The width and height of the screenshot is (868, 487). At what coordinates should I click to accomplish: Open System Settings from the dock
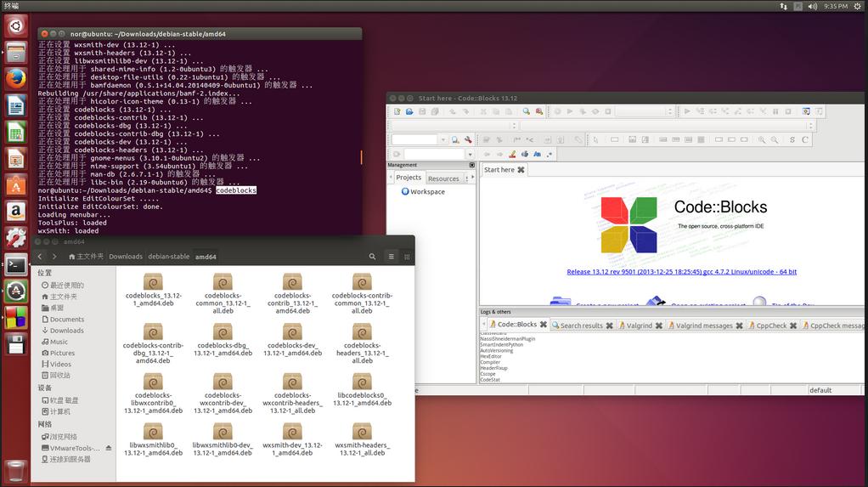[16, 238]
